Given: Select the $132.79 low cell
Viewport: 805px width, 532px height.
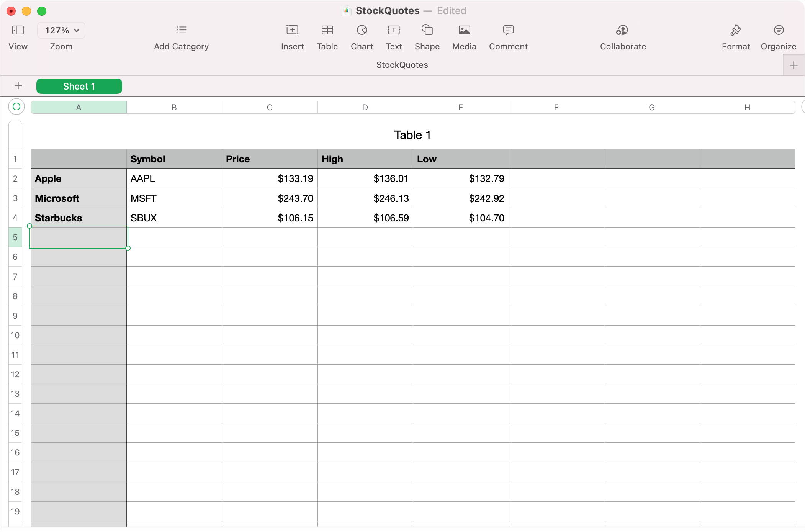Looking at the screenshot, I should click(x=461, y=178).
